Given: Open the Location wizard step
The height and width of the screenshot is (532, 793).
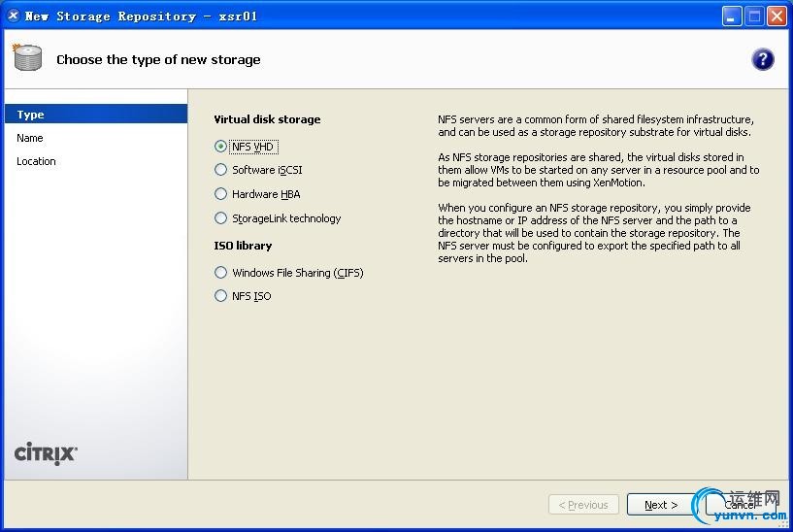Looking at the screenshot, I should 36,161.
